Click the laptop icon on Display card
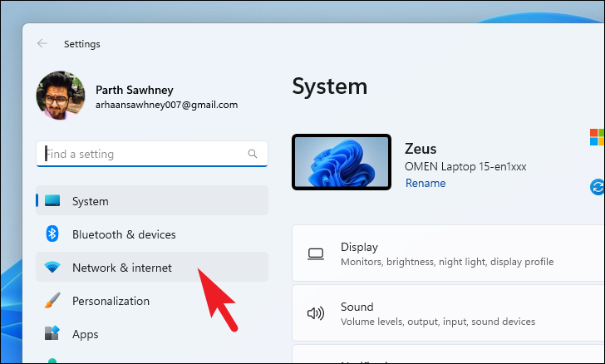Screen dimensions: 605x364 tap(316, 254)
